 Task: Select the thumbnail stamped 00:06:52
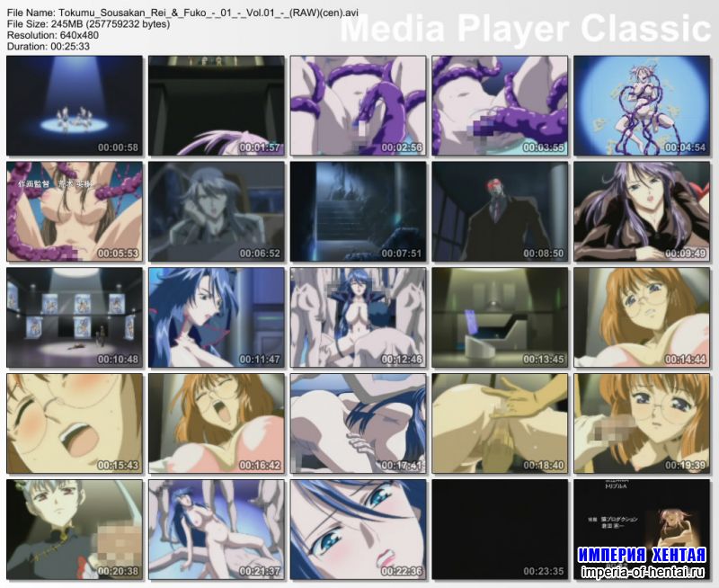(217, 212)
